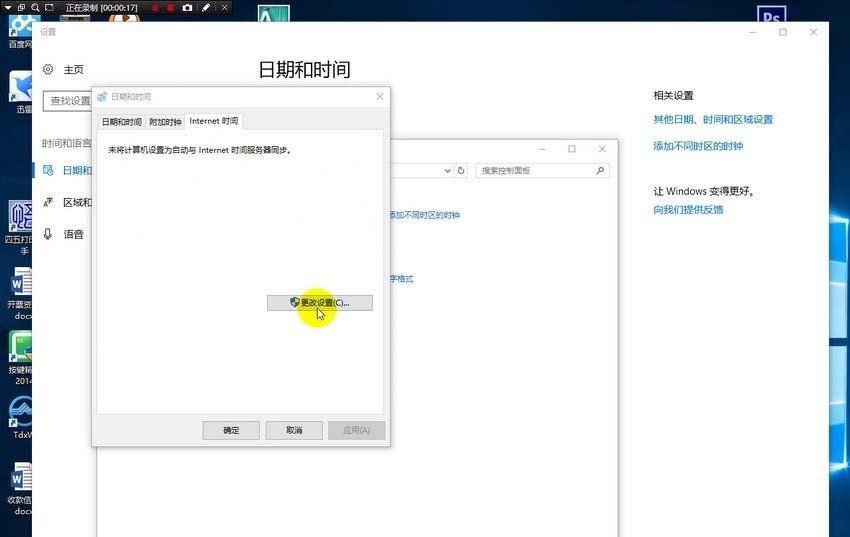Close the recording toolbar
This screenshot has height=537, width=850.
coord(224,8)
